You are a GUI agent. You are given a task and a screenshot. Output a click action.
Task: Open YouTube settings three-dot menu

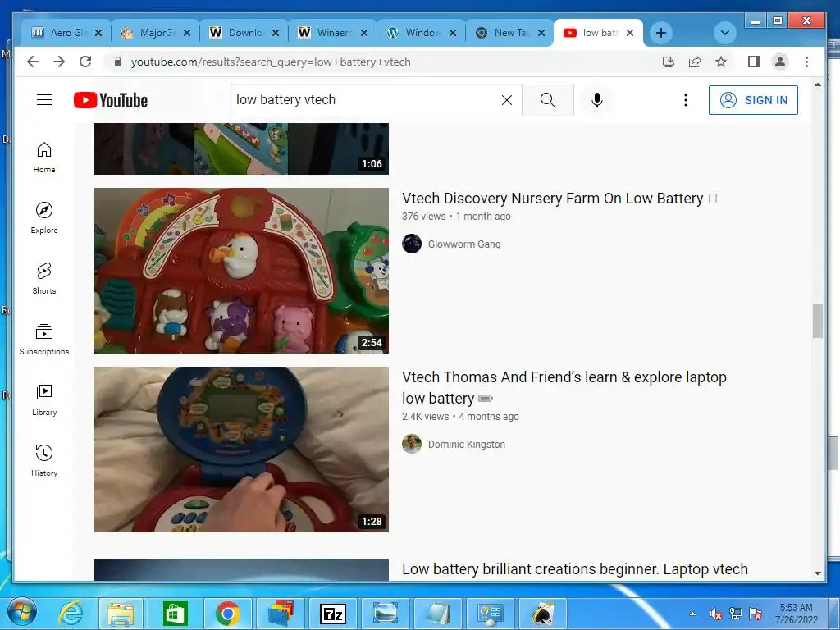click(685, 99)
